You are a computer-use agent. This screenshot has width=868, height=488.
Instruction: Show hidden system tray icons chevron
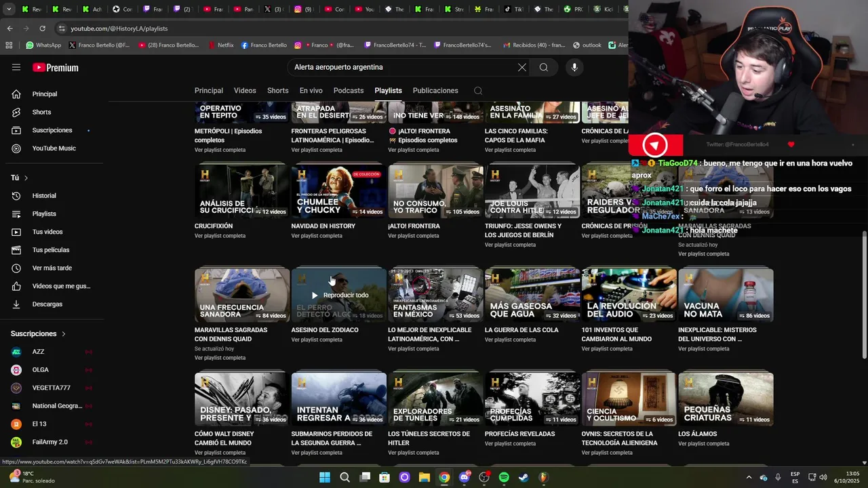click(x=749, y=477)
